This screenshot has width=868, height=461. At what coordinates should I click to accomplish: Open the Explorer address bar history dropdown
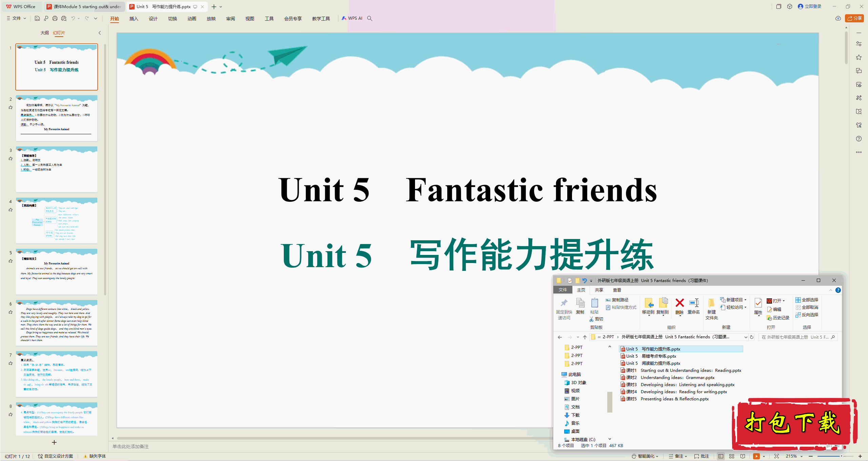point(746,337)
